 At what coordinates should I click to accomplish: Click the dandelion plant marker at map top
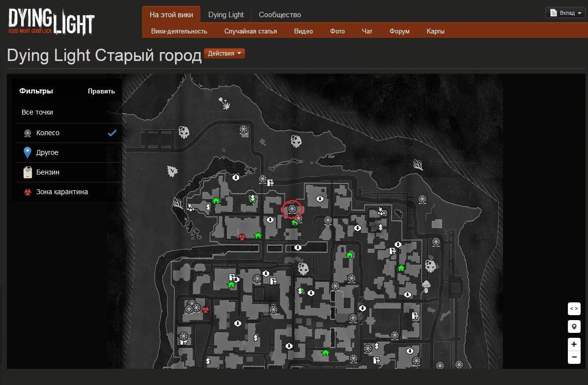click(224, 103)
